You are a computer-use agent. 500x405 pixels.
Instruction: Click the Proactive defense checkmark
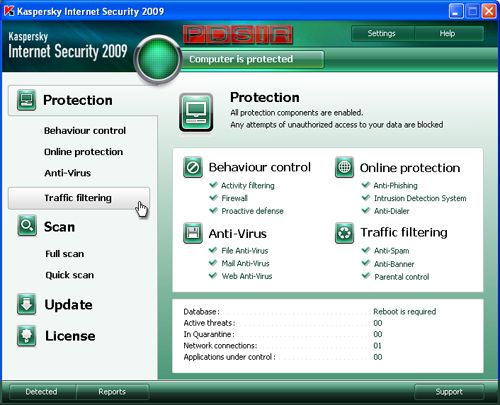click(213, 210)
